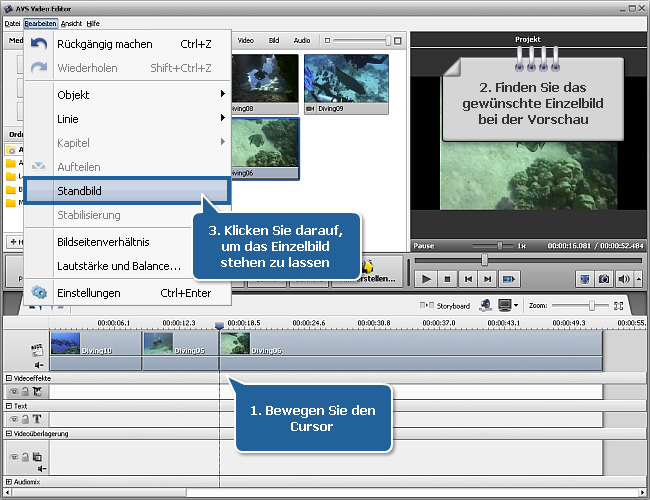Fit the timeline with the zoom-to-fit icon

click(618, 306)
